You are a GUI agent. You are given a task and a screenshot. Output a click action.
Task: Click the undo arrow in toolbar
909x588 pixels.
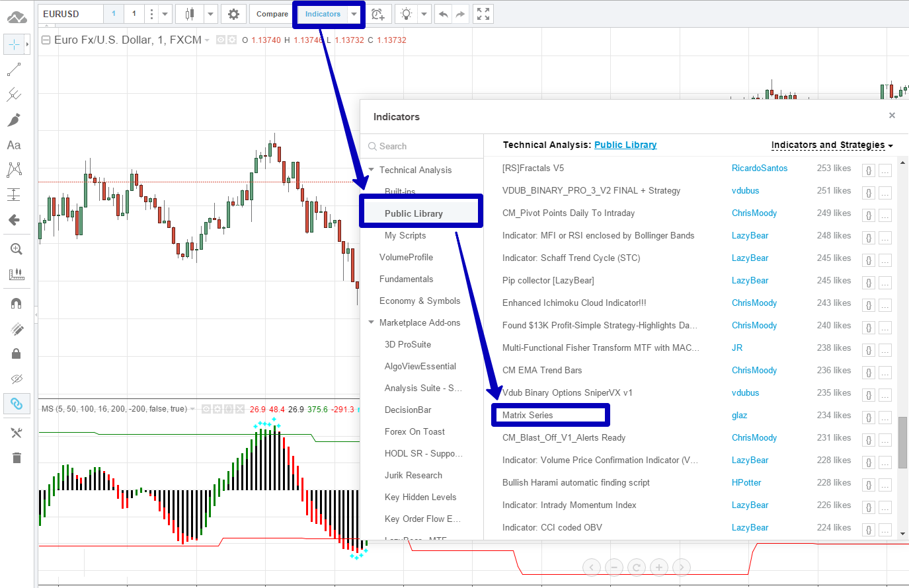[444, 14]
